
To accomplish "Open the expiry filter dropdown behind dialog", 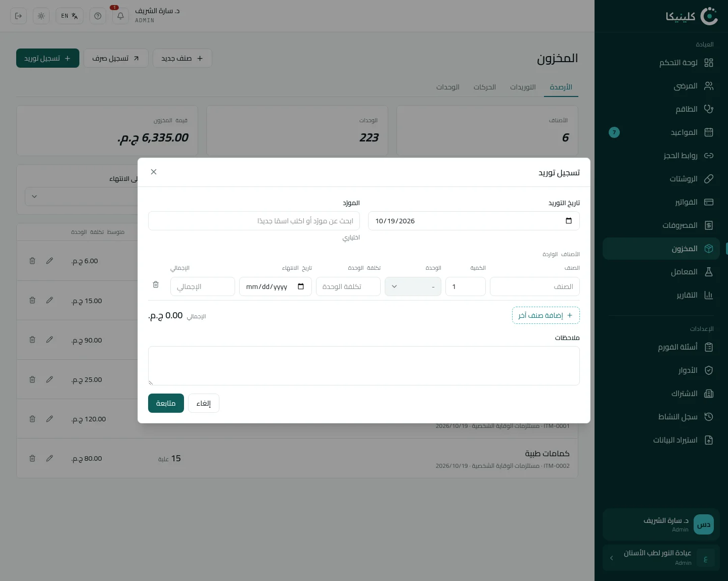I will pyautogui.click(x=81, y=197).
